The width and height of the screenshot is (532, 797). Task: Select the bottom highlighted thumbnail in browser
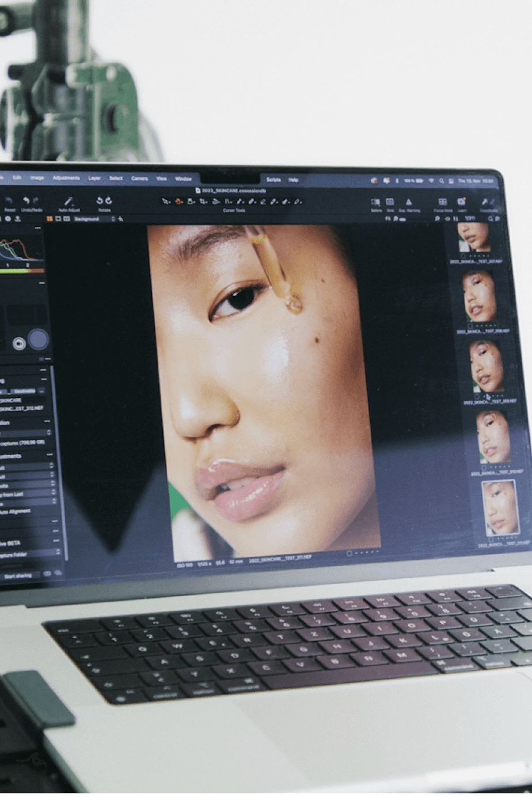click(x=499, y=508)
